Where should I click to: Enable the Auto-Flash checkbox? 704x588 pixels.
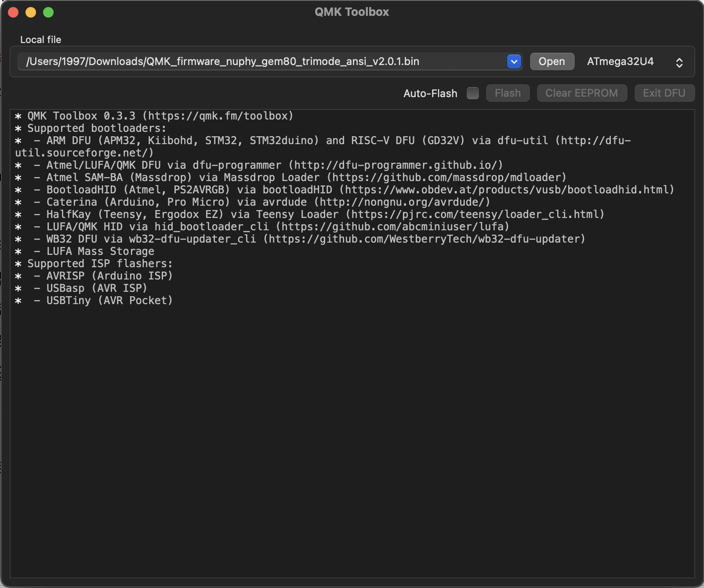473,93
